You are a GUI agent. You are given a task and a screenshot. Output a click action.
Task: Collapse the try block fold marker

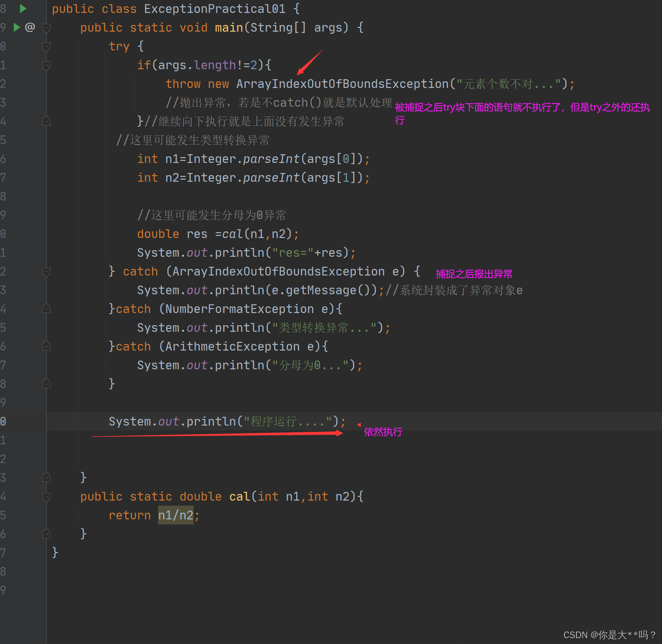pyautogui.click(x=46, y=46)
